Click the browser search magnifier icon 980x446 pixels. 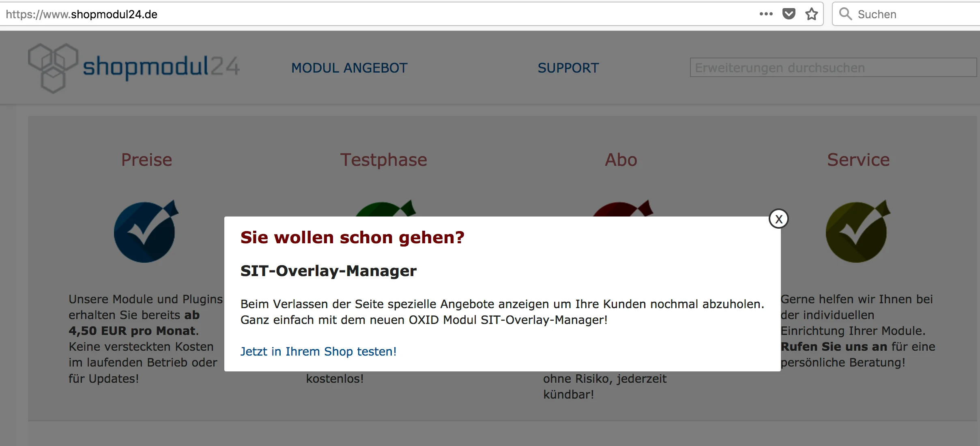tap(845, 14)
